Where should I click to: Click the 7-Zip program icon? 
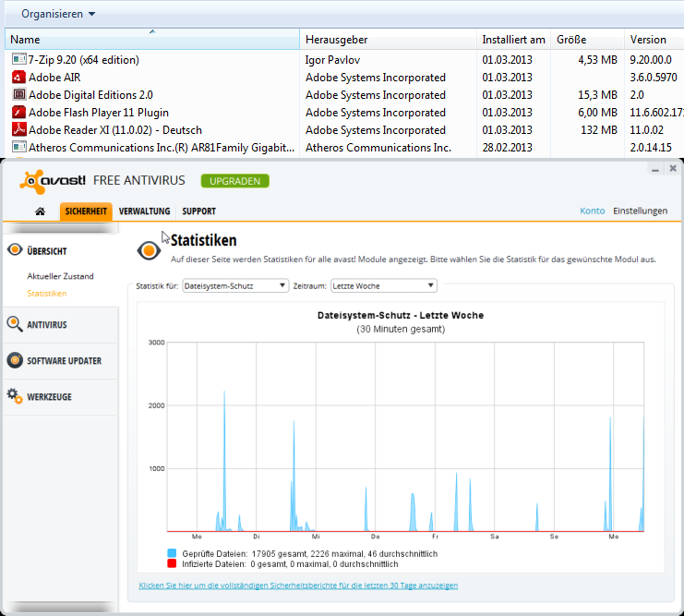coord(18,60)
